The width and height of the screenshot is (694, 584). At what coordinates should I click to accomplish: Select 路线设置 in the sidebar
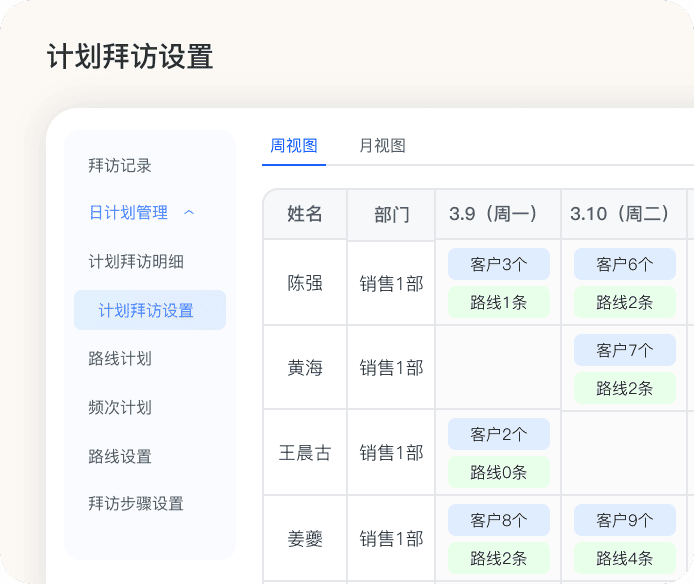coord(120,456)
